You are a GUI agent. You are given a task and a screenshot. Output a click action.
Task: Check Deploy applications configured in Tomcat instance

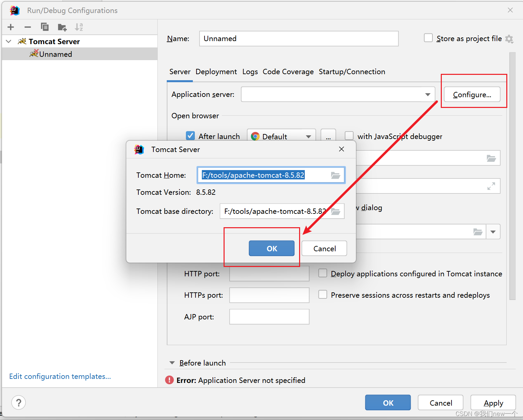[322, 273]
